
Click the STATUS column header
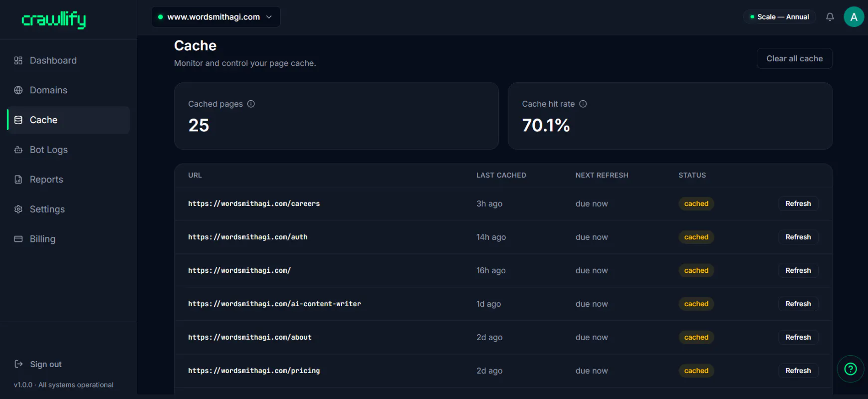coord(692,175)
